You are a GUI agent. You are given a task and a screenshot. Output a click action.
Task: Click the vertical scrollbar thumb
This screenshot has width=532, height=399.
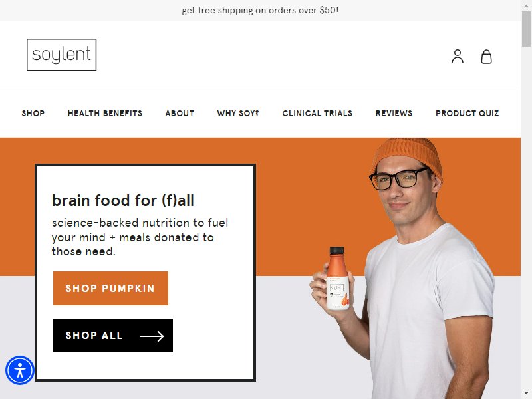(527, 28)
